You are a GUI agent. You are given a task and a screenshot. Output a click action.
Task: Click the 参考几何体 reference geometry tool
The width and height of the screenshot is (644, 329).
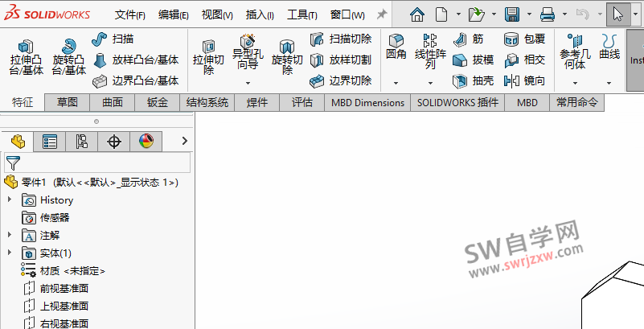[x=575, y=51]
